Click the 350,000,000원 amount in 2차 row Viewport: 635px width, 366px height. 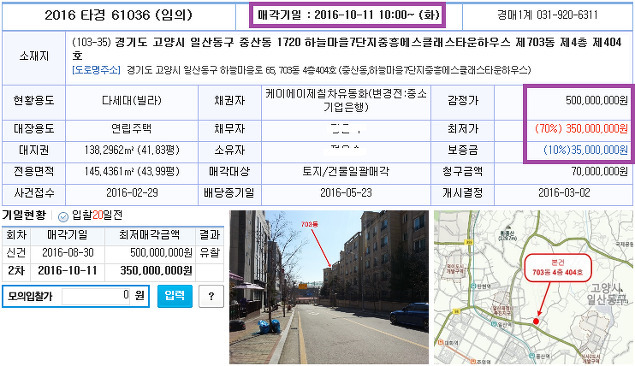156,271
